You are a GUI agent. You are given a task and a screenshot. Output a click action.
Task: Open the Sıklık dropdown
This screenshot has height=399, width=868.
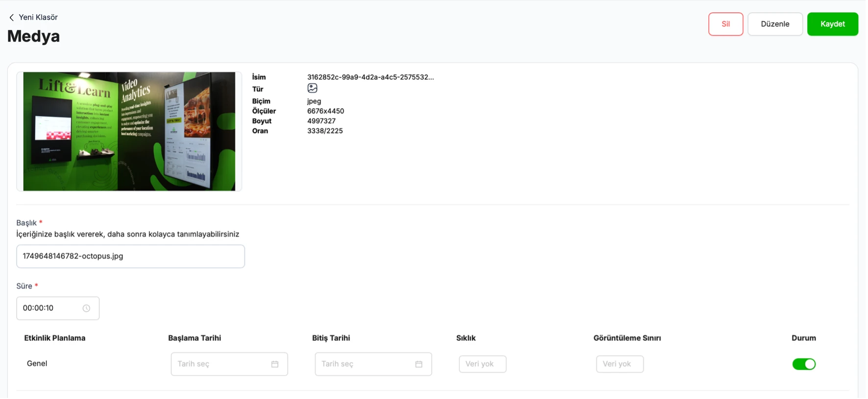pyautogui.click(x=482, y=365)
